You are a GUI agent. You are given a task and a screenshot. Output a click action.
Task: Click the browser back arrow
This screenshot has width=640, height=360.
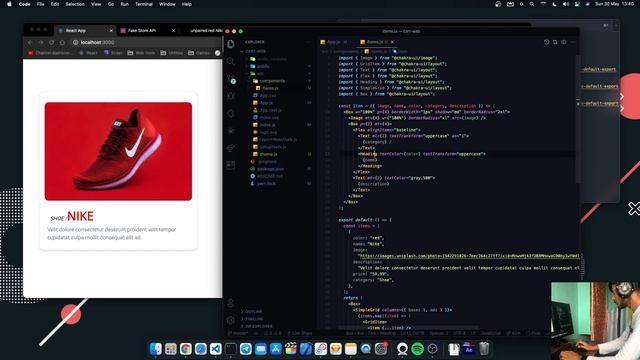click(x=30, y=42)
